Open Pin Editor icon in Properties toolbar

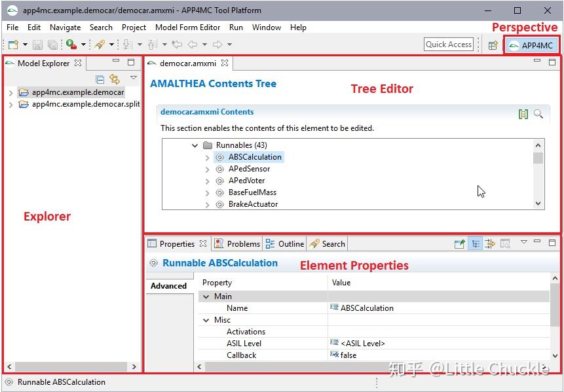pos(461,243)
